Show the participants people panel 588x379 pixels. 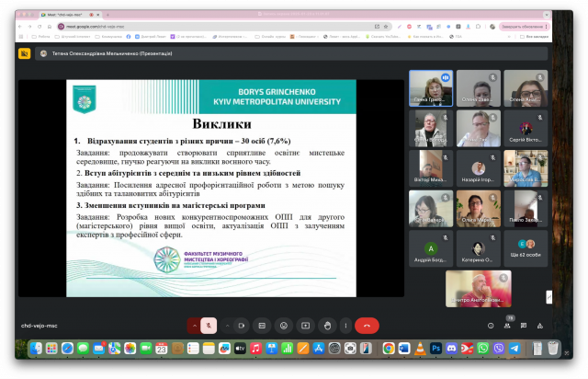click(x=510, y=325)
